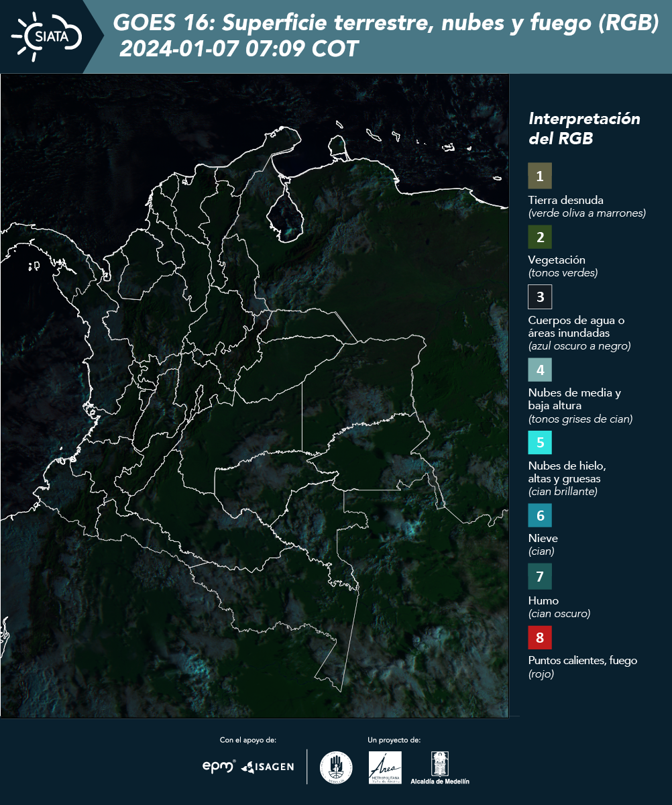Select swatch 8 red fuego
The image size is (672, 805).
click(540, 637)
